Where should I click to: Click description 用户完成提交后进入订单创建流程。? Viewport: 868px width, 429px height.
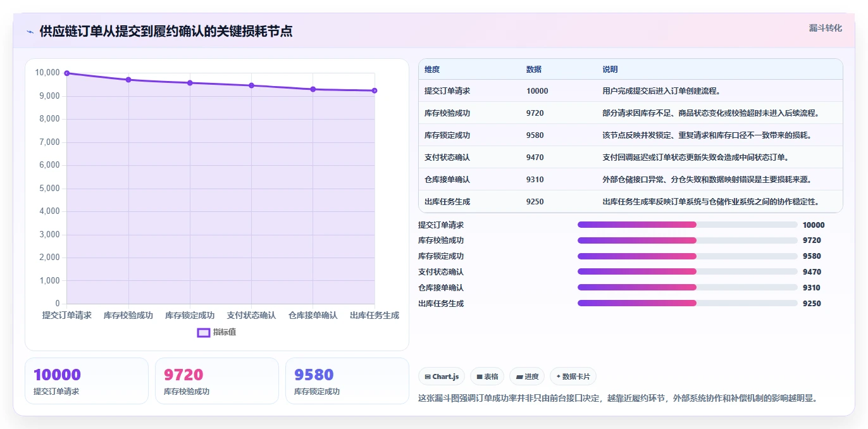(662, 91)
